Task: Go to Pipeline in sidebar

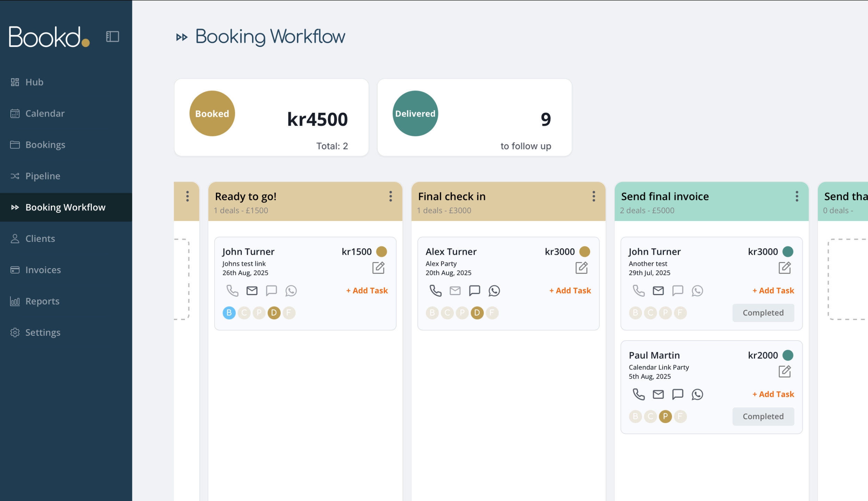Action: coord(43,176)
